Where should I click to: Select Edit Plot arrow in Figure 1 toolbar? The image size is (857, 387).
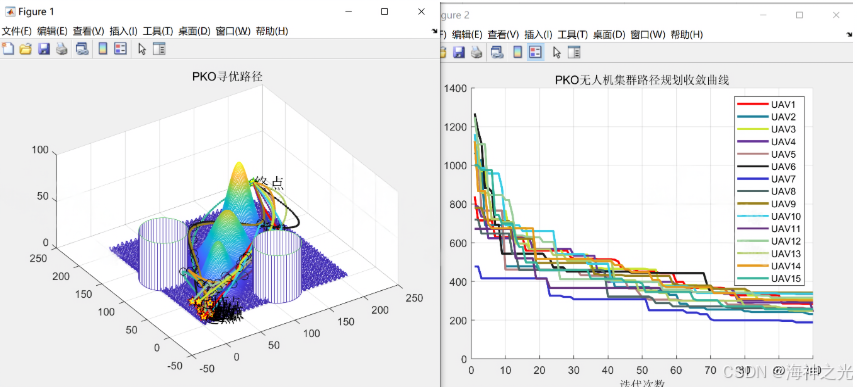coord(142,49)
